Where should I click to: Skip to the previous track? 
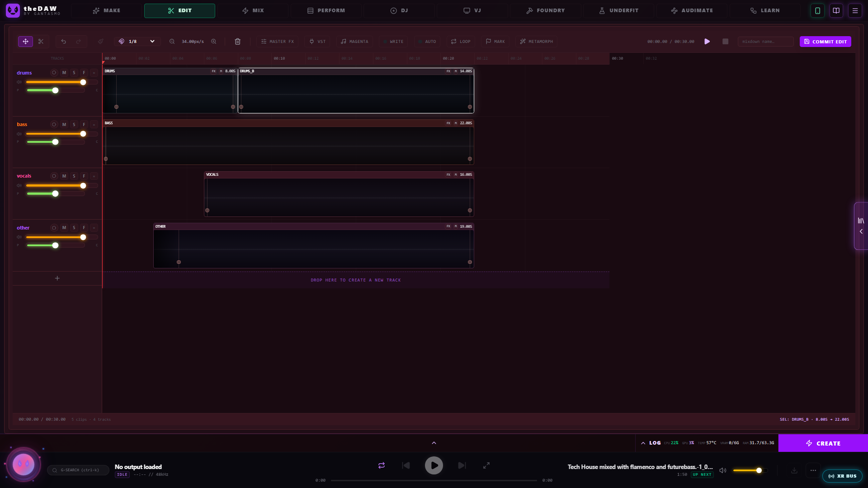tap(406, 465)
